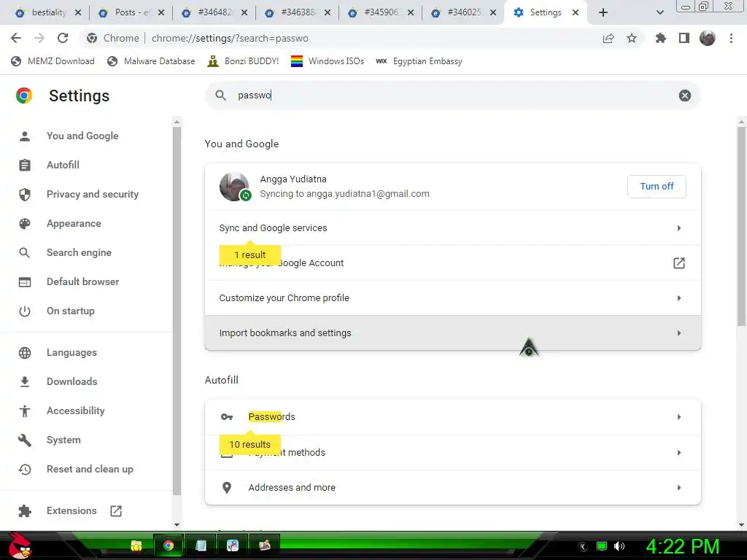Image resolution: width=747 pixels, height=560 pixels.
Task: Click Angga Yudiatna profile picture
Action: (234, 186)
